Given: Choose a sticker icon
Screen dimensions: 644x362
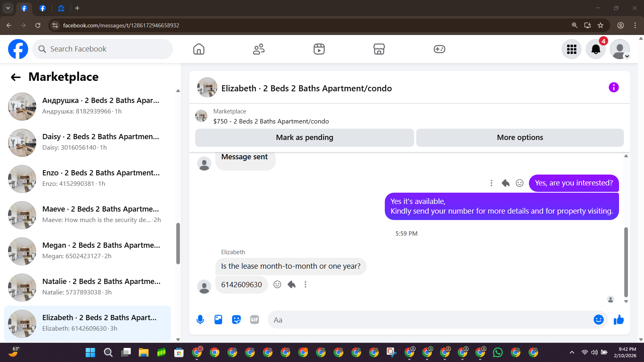Looking at the screenshot, I should point(236,320).
